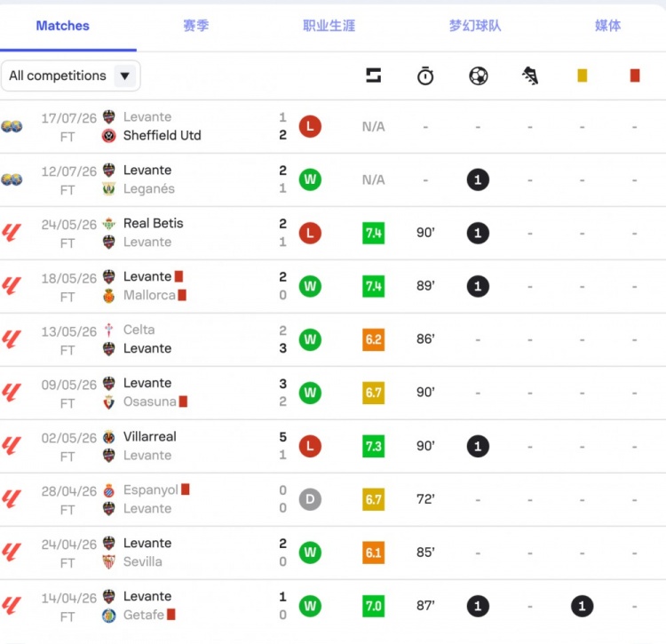Open the Sevilla team link
This screenshot has width=666, height=644.
click(x=142, y=562)
